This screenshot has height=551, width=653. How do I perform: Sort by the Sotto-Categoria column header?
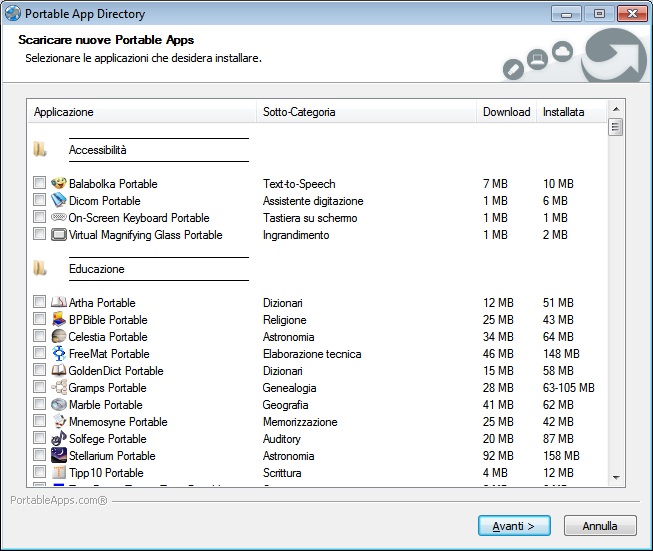tap(366, 112)
